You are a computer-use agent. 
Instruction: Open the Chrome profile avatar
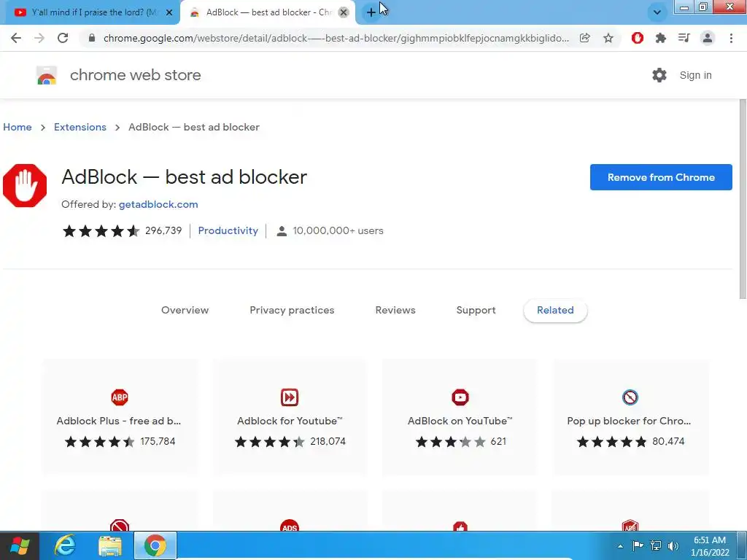(x=708, y=38)
